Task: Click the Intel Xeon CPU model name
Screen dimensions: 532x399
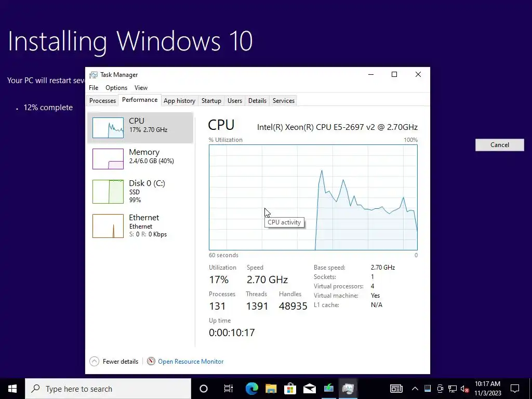Action: tap(337, 127)
